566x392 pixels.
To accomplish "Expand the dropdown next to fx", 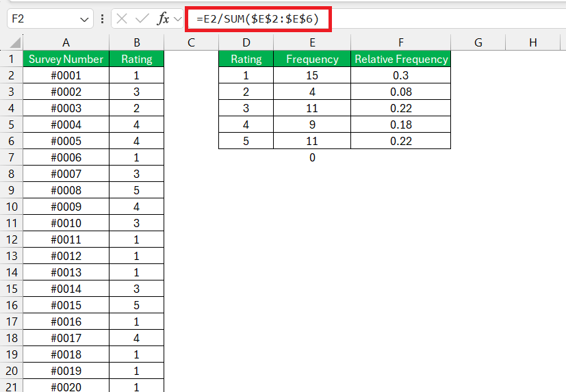I will click(177, 18).
